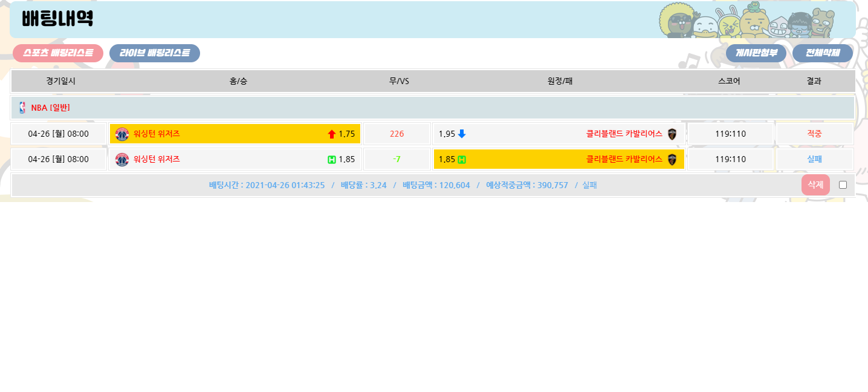
Task: Click green H icon in Cavaliers handicap cell
Action: click(x=462, y=160)
